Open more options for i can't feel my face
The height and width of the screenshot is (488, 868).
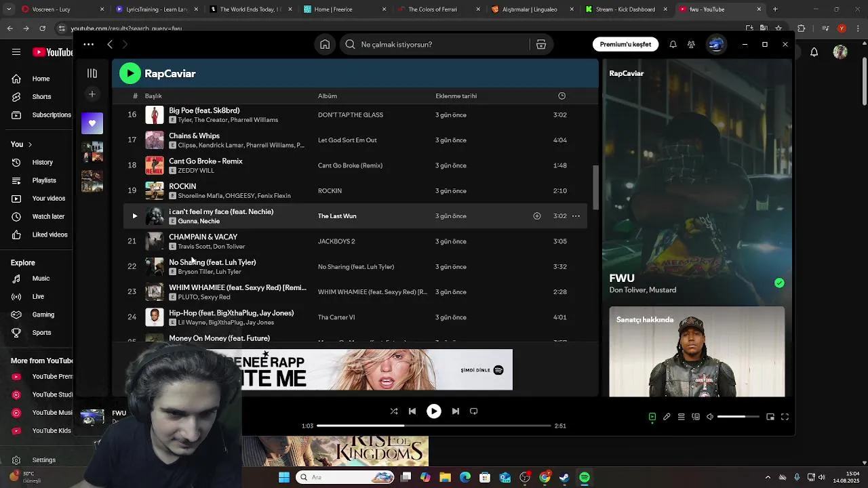[x=576, y=216]
